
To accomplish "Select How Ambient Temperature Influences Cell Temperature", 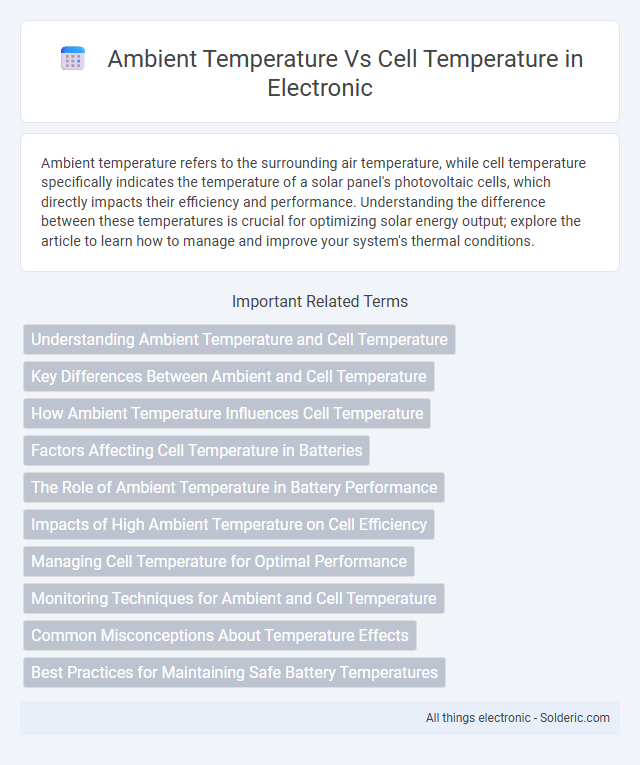I will (227, 413).
